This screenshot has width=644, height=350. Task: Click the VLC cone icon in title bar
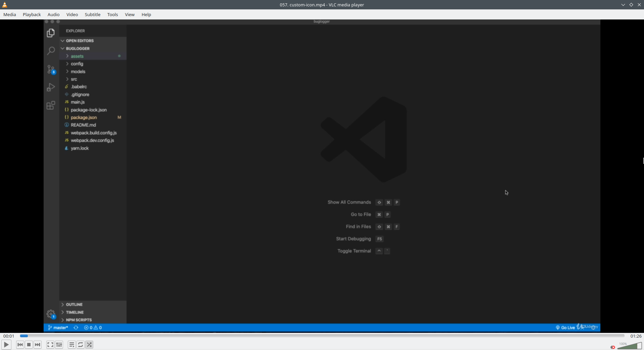point(5,5)
